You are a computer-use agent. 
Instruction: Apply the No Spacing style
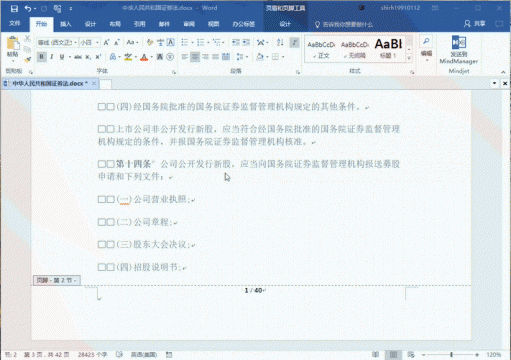pyautogui.click(x=355, y=49)
